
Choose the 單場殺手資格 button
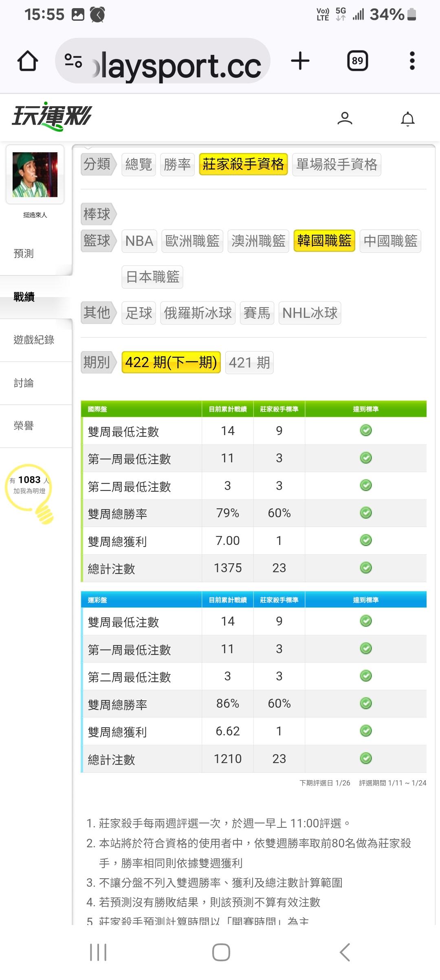337,164
